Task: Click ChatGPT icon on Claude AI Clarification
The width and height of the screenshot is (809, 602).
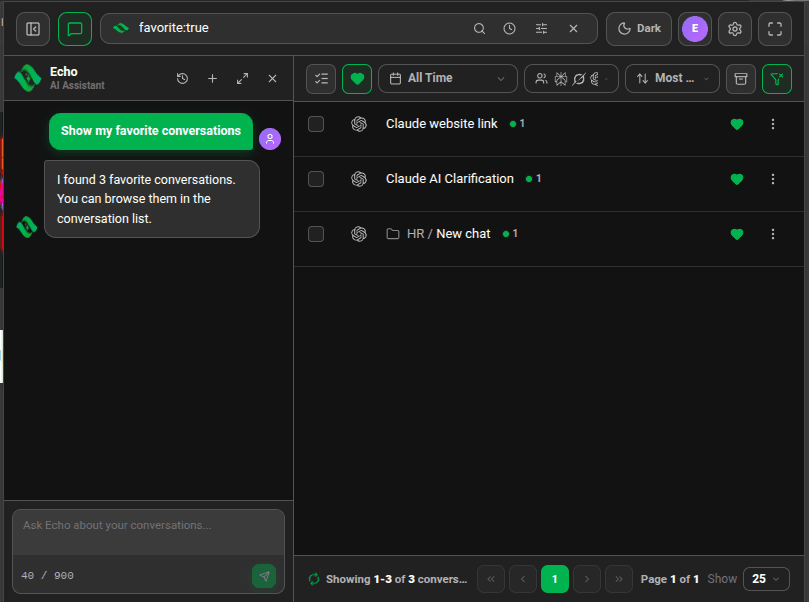Action: (x=359, y=179)
